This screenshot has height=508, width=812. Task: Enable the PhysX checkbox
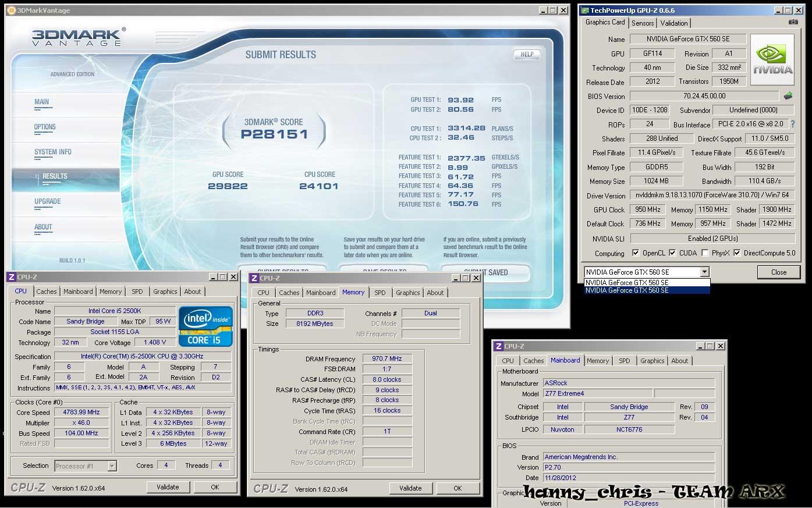[705, 253]
